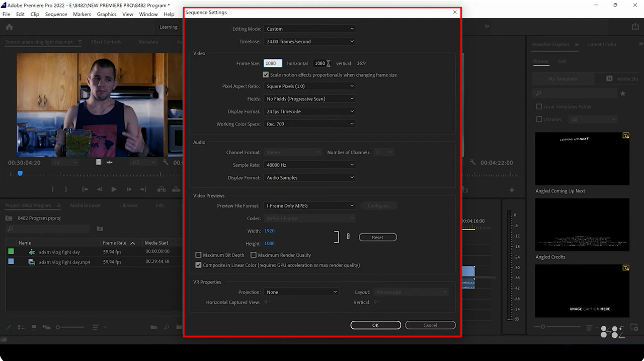Switch to Media Browser tab
644x361 pixels.
tap(85, 205)
